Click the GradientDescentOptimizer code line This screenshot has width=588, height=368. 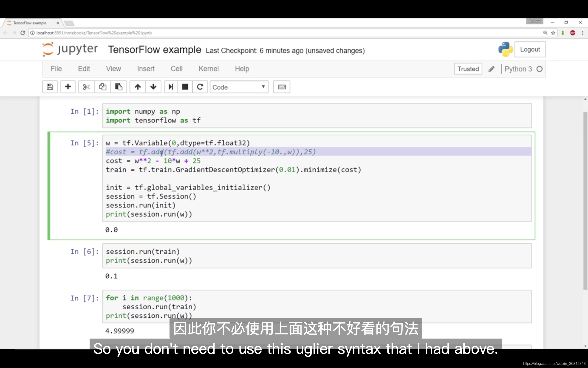tap(233, 170)
